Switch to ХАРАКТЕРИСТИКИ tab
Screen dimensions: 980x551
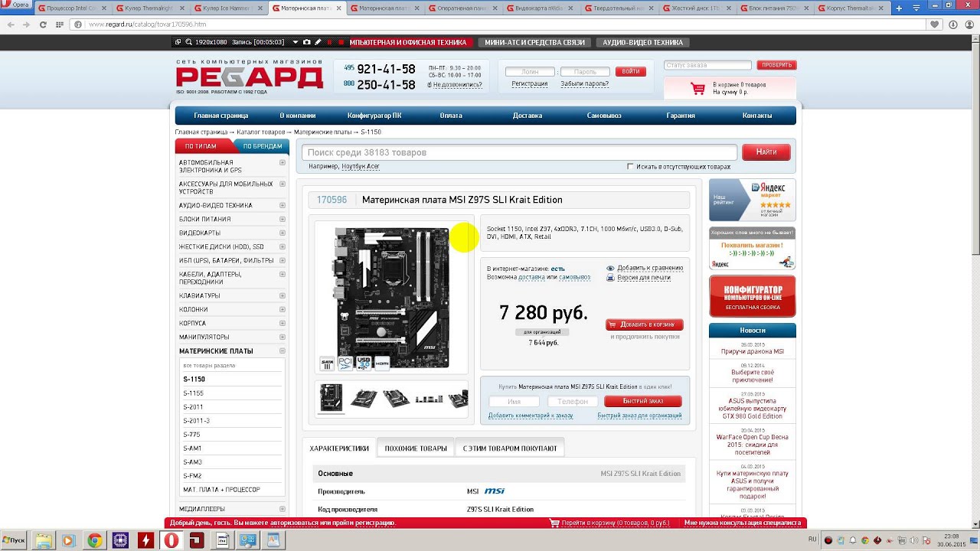pos(339,448)
